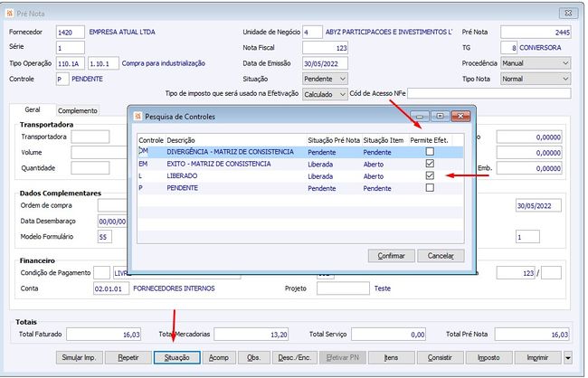Click the Transportadora input field
588x378 pixels.
click(90, 137)
